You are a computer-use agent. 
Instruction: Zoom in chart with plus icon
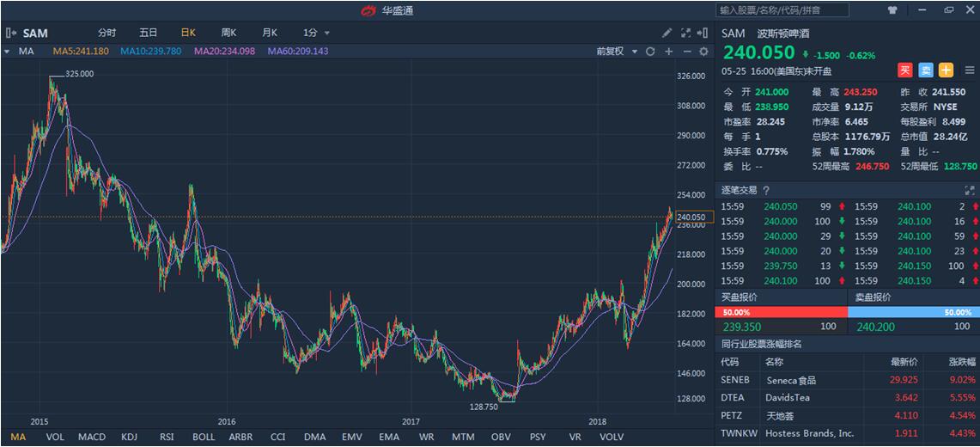point(669,52)
